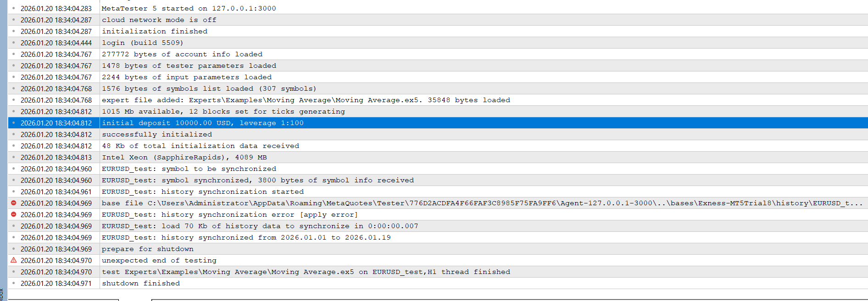868x301 pixels.
Task: Click the bullet icon beside the MetaTester 5 started entry
Action: coord(14,8)
